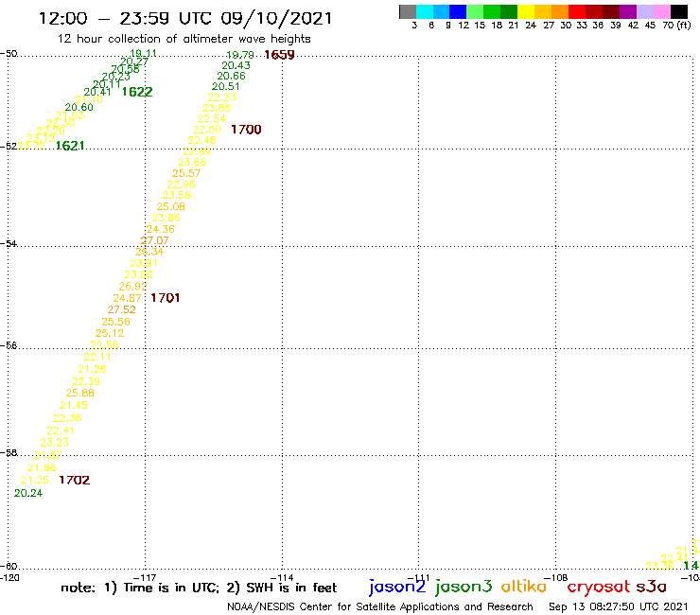Click wave height value '21.66'
The image size is (700, 615).
click(x=42, y=468)
